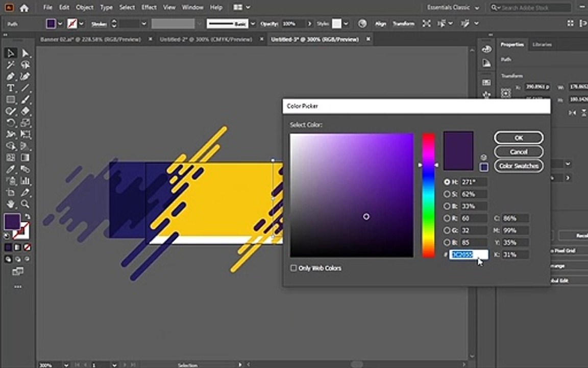Select the S saturation radio button

coord(447,194)
